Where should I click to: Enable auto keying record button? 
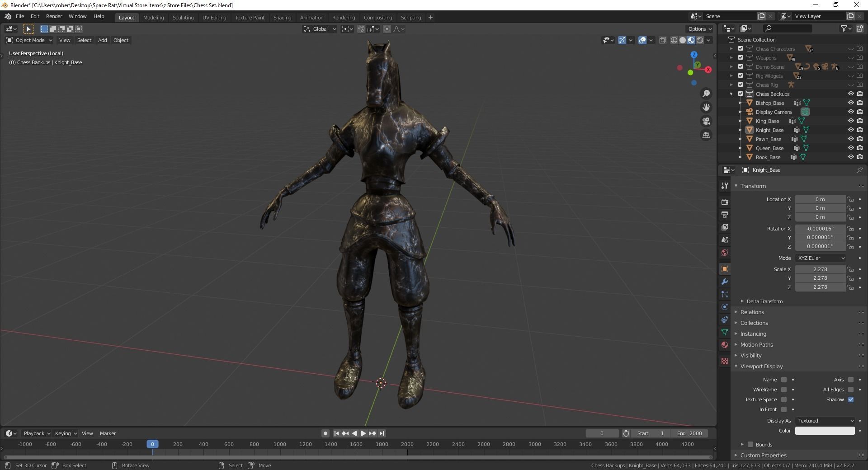pos(325,433)
